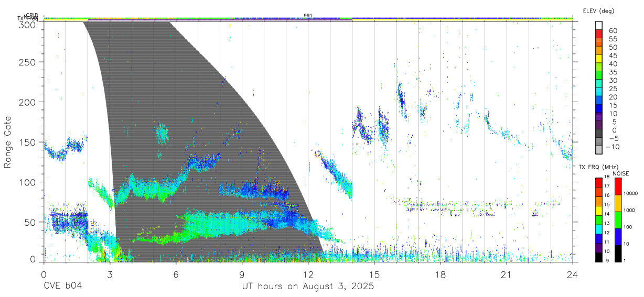Click the x-axis tick label '9'
644x297 pixels.
(242, 274)
